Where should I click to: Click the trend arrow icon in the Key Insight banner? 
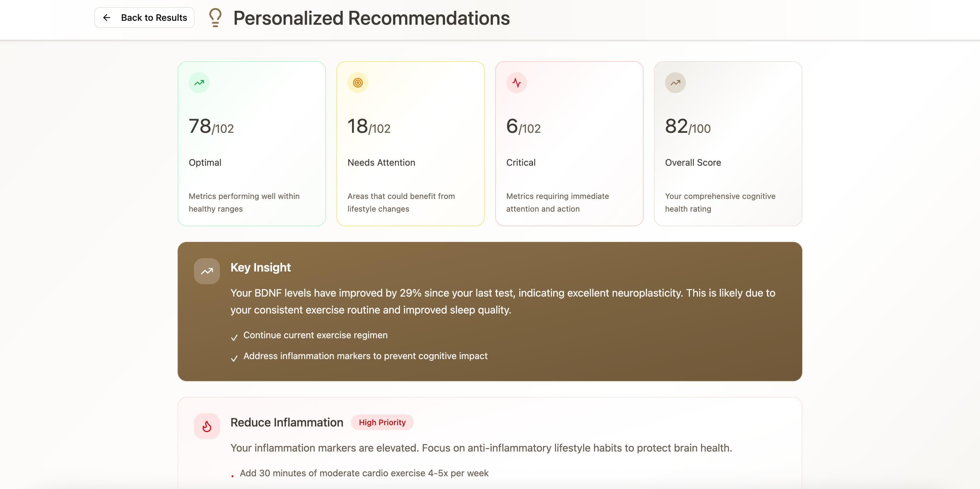coord(207,271)
